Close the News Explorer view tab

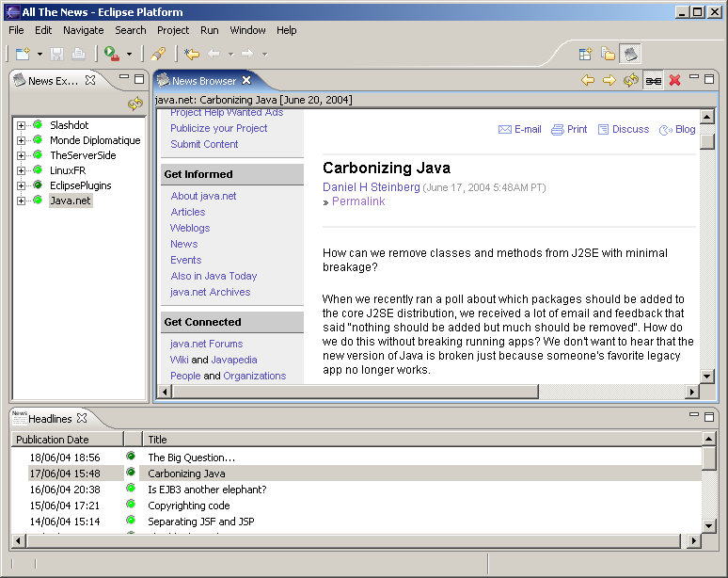(x=90, y=80)
